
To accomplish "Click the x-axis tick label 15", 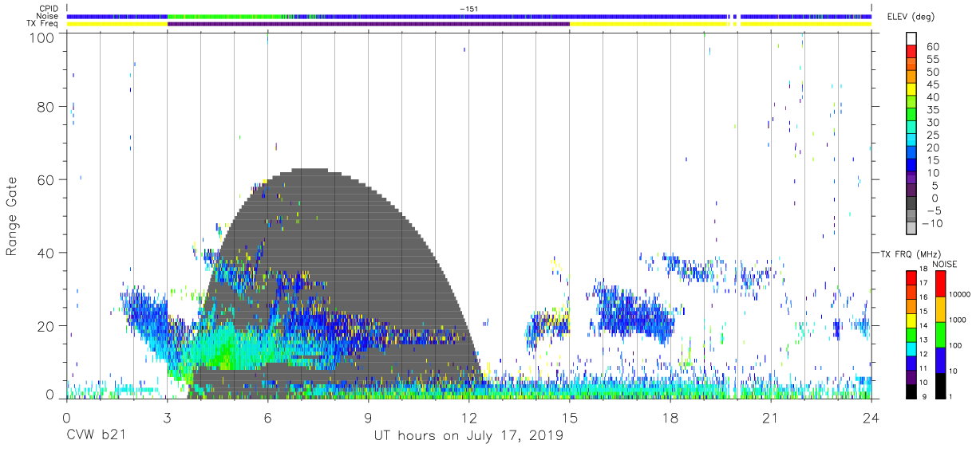I will coord(570,418).
